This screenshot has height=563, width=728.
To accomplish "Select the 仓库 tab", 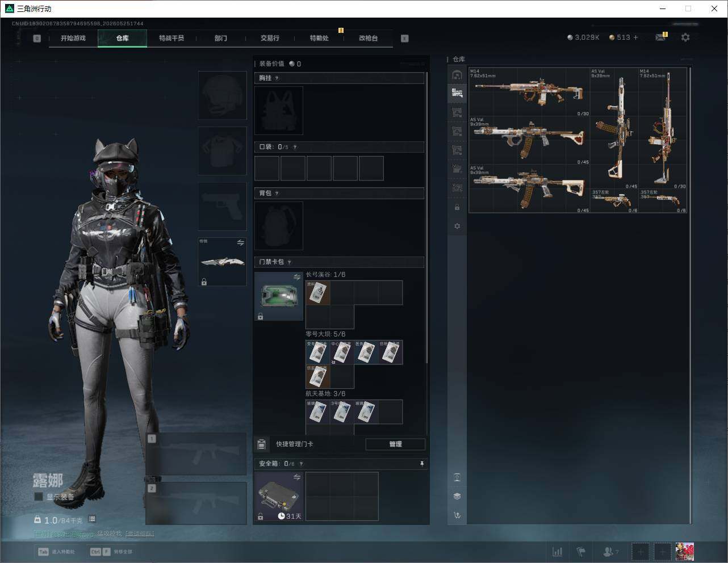I will point(122,38).
